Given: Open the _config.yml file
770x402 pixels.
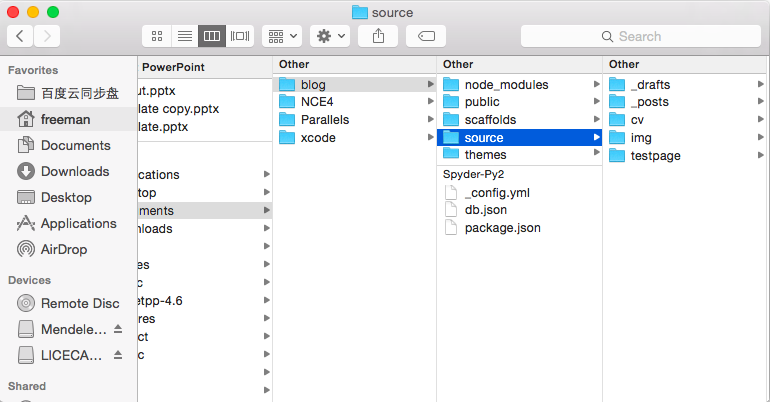Looking at the screenshot, I should coord(498,192).
